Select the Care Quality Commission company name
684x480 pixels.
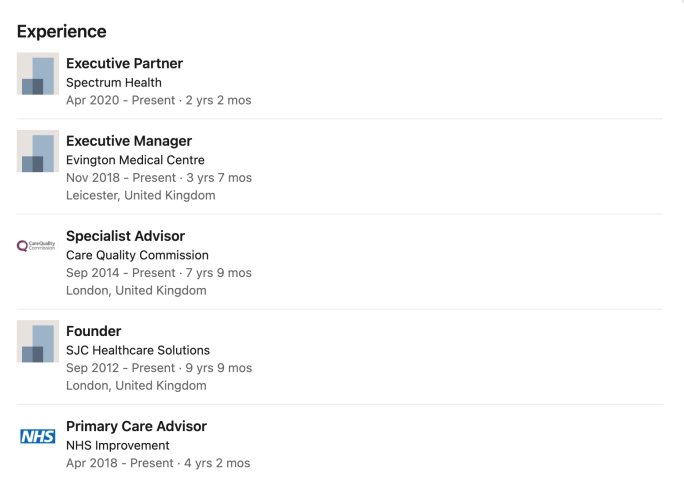[137, 255]
